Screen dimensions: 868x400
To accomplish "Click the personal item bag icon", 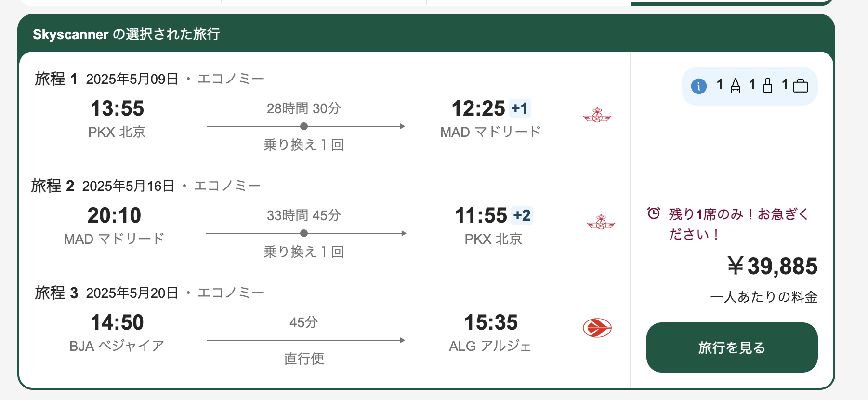I will pos(736,86).
